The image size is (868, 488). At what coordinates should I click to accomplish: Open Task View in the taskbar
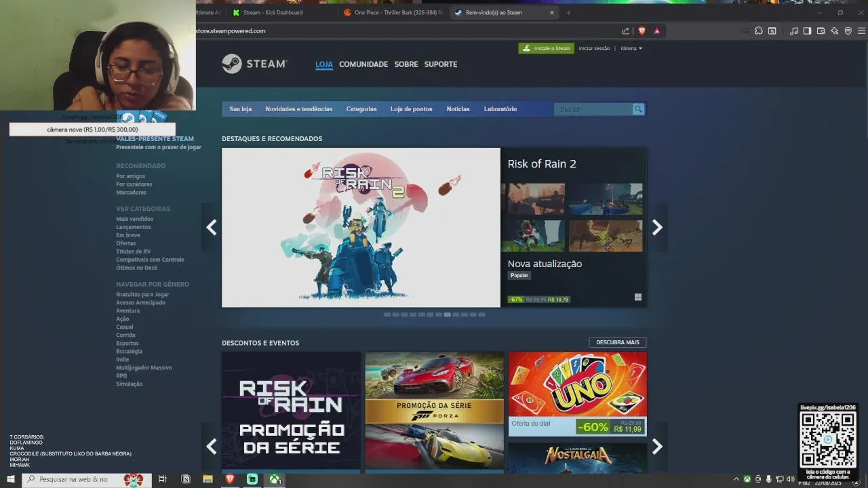[163, 479]
